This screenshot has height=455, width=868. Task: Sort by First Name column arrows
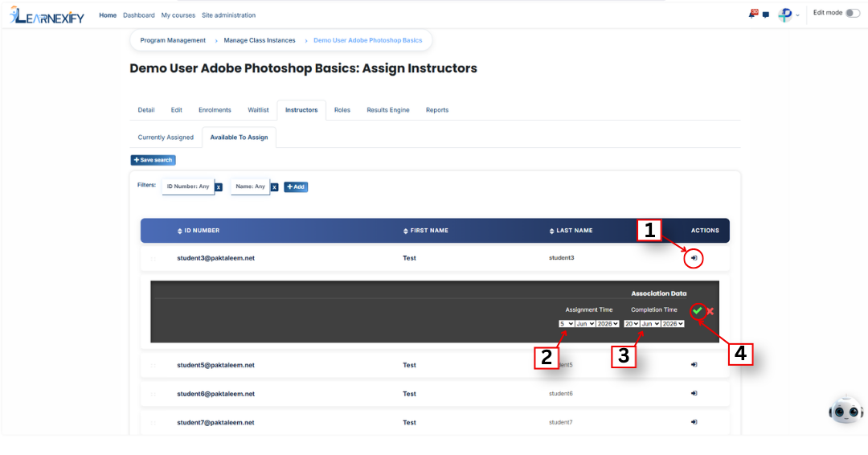click(405, 231)
